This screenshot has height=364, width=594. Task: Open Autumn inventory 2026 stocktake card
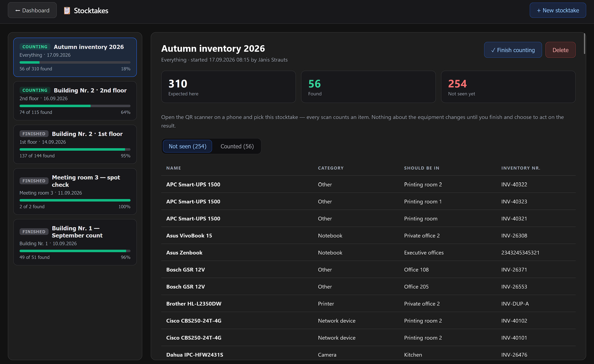pos(75,57)
